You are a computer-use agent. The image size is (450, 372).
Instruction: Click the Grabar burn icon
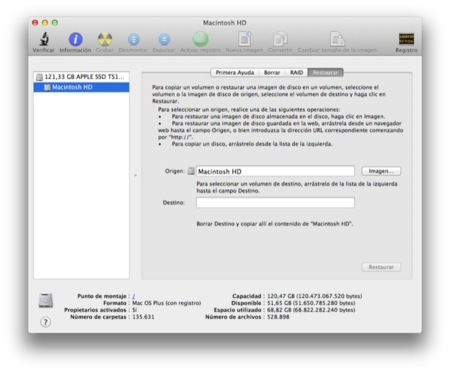[x=105, y=39]
